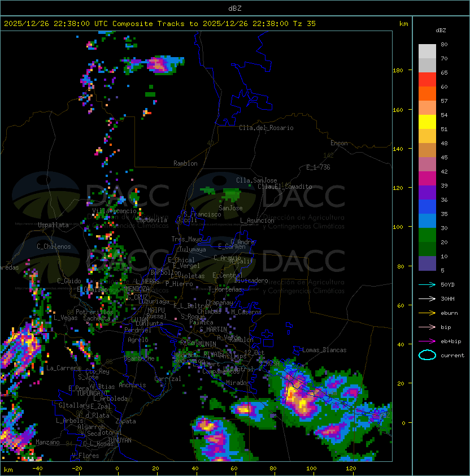Viewport: 470px width, 476px height.
Task: Click the 'Manzano' map label
Action: (x=47, y=442)
